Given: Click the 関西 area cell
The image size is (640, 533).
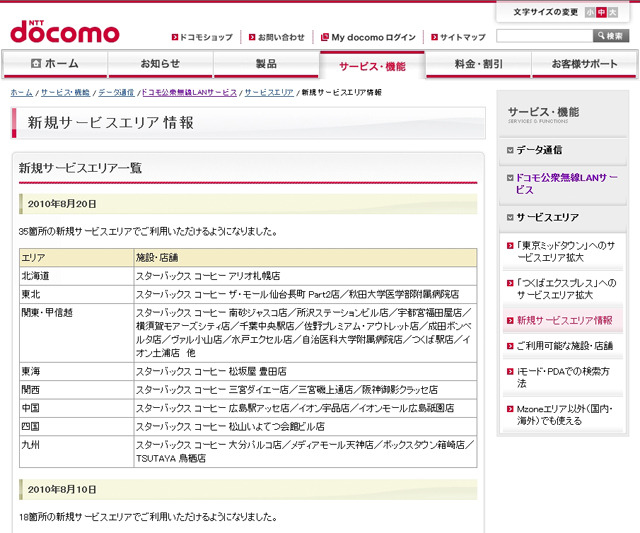Looking at the screenshot, I should point(76,390).
